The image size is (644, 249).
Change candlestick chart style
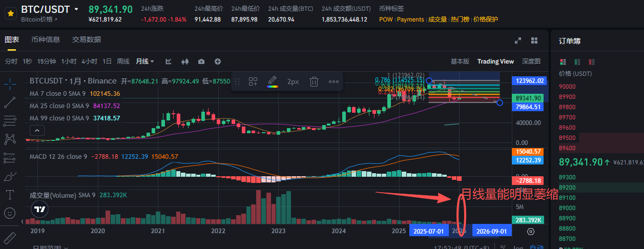pyautogui.click(x=185, y=61)
